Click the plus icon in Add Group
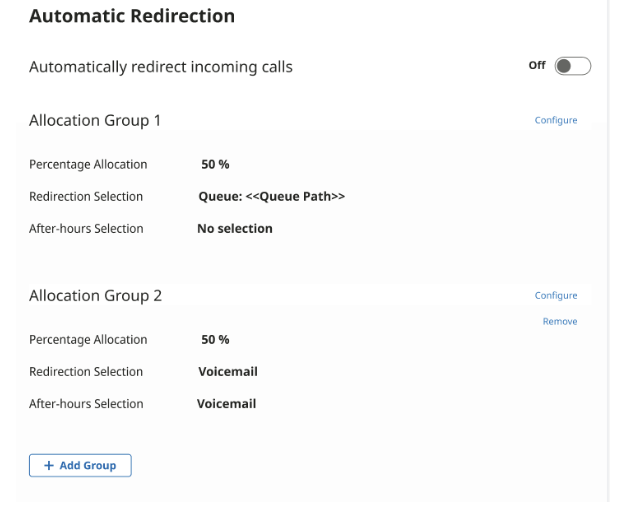The image size is (618, 516). pyautogui.click(x=48, y=466)
